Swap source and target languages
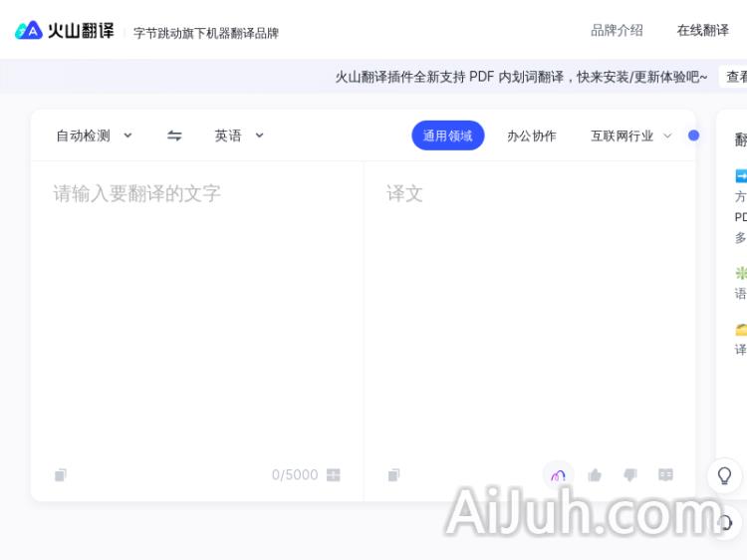747x560 pixels. tap(174, 136)
